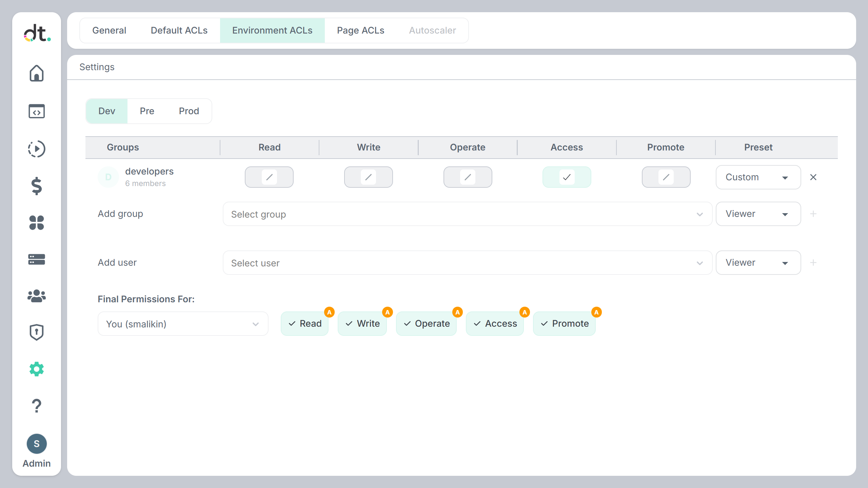This screenshot has width=868, height=488.
Task: Click the S user avatar
Action: (37, 444)
